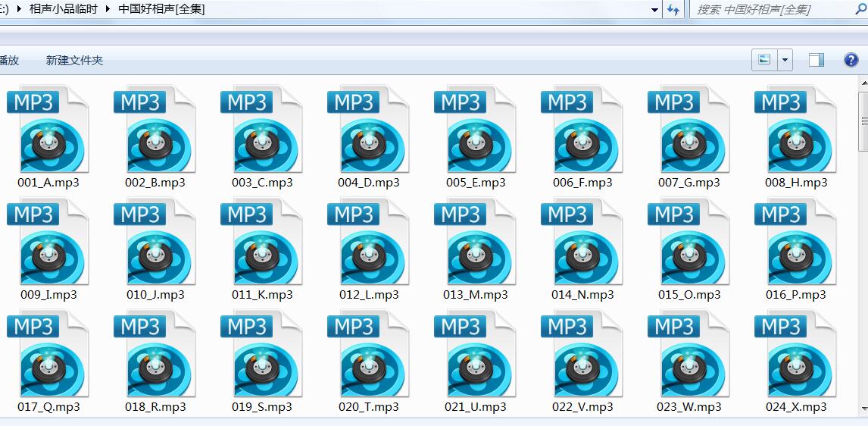The width and height of the screenshot is (868, 426).
Task: Click the 播放 toolbar button
Action: [9, 61]
